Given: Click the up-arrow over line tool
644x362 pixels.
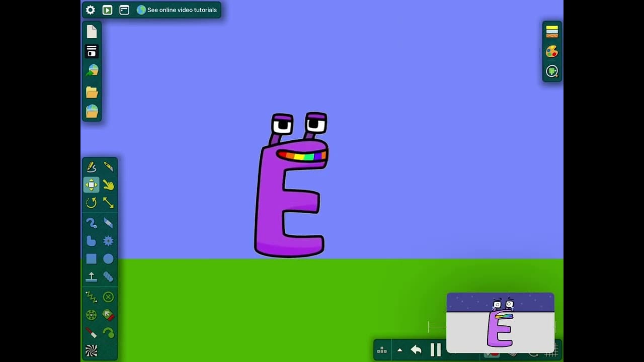Looking at the screenshot, I should pos(91,277).
